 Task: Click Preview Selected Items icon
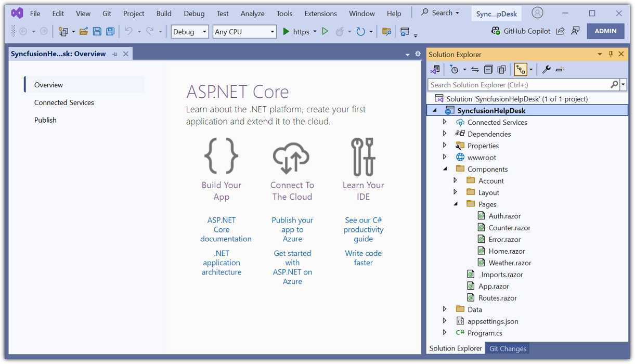point(560,69)
